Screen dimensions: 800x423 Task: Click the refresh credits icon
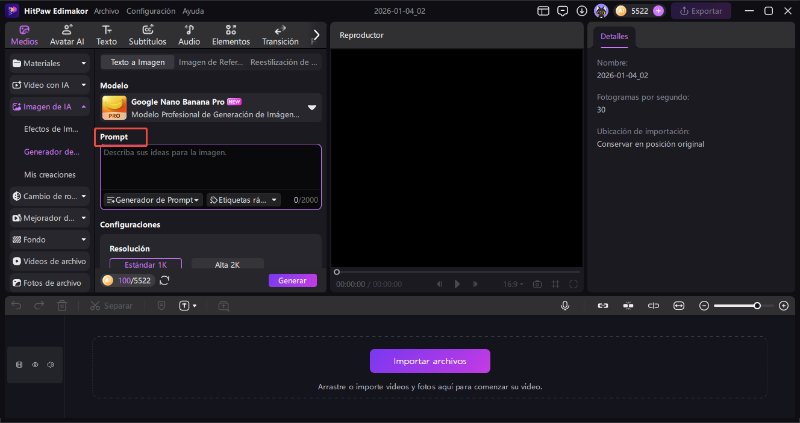tap(164, 281)
